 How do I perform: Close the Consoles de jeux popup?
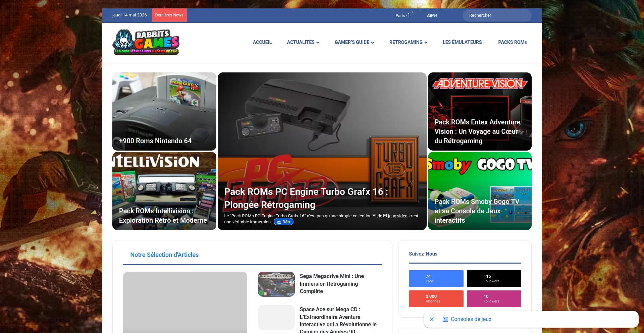[432, 319]
